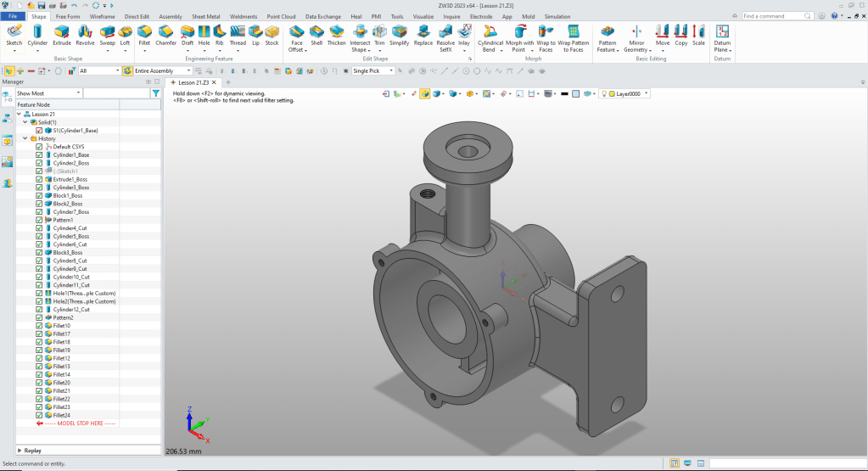Image resolution: width=868 pixels, height=471 pixels.
Task: Uncheck the Fillet10 feature checkbox
Action: [39, 326]
